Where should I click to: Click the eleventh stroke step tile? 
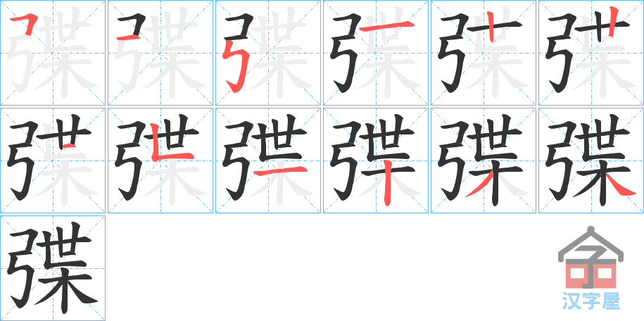(484, 160)
